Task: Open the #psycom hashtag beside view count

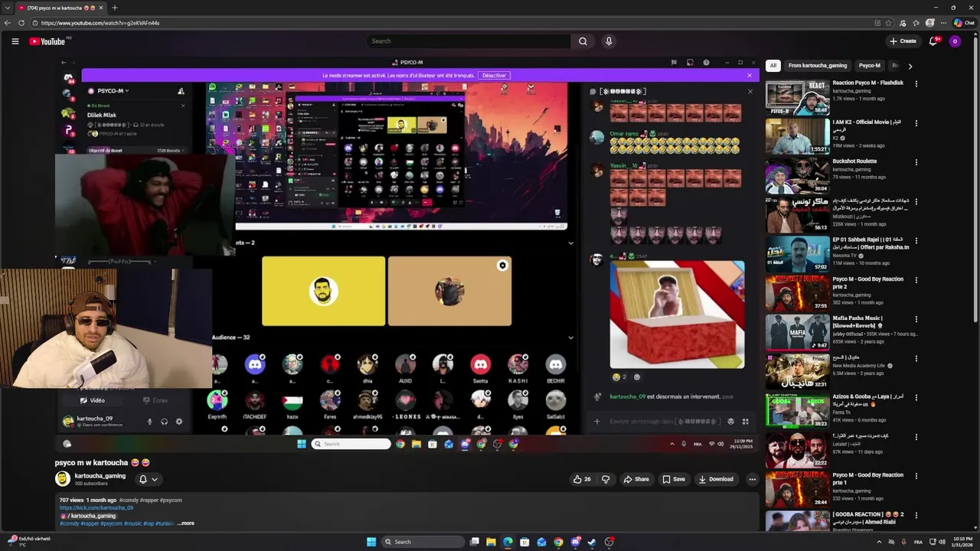Action: (171, 500)
